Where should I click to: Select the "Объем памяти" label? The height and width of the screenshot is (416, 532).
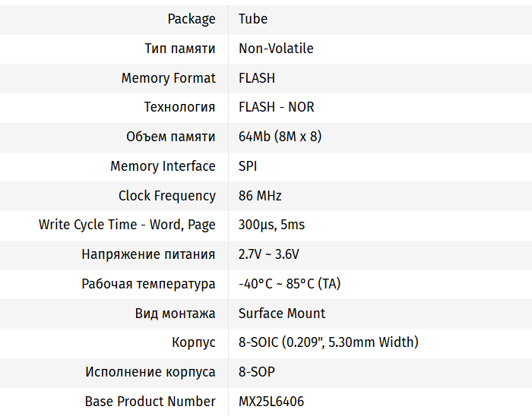[170, 137]
